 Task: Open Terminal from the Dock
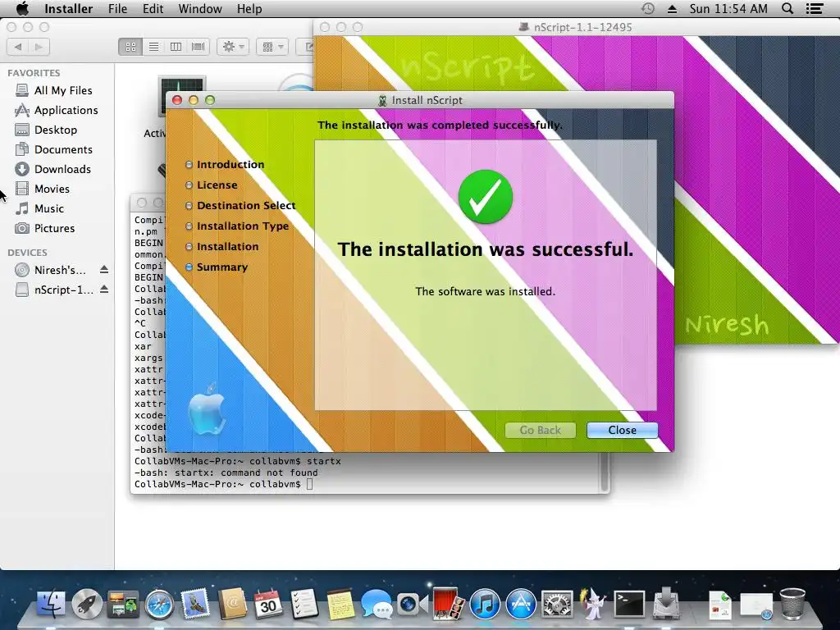pos(629,605)
